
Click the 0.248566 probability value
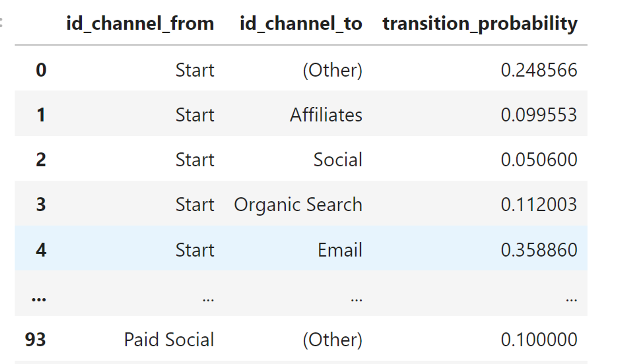coord(539,70)
